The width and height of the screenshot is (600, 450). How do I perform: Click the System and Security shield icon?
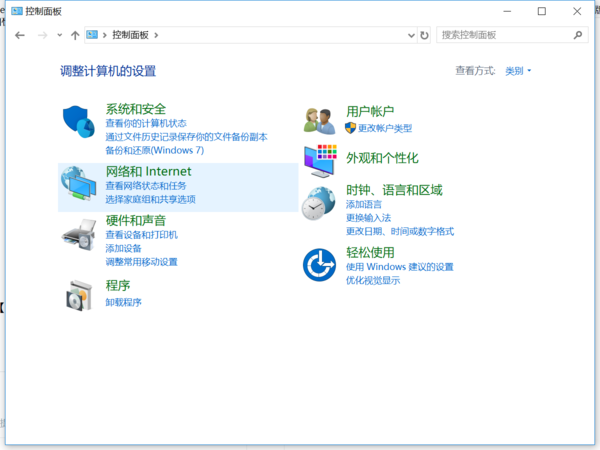click(x=77, y=123)
